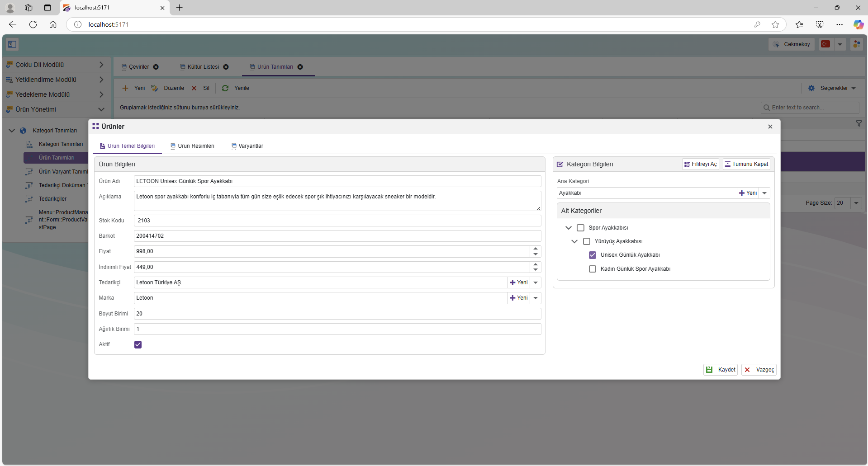868x466 pixels.
Task: Open the Ana Kategori dropdown arrow
Action: tap(764, 193)
